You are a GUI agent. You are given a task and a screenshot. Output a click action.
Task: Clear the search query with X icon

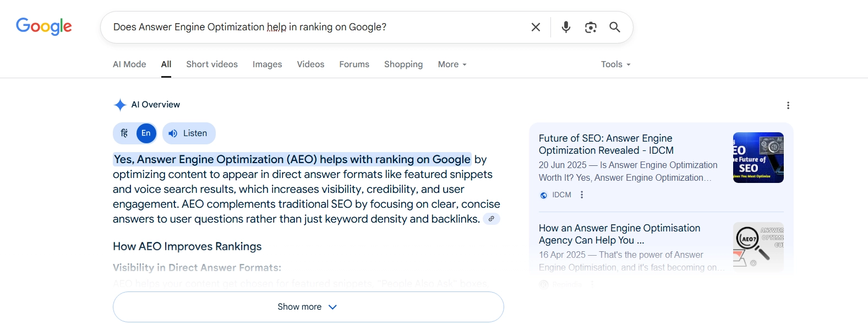[x=536, y=27]
